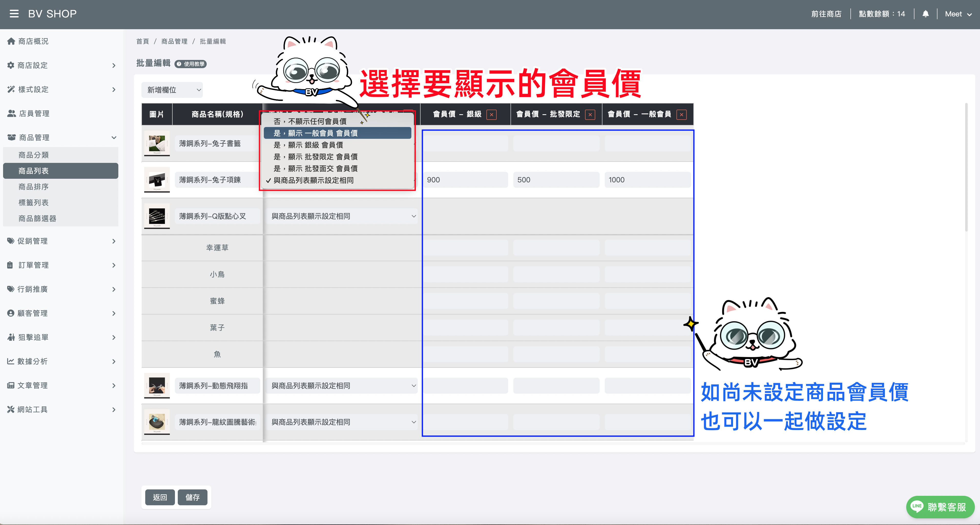
Task: Click the 促銷管理 tag icon
Action: click(x=11, y=241)
